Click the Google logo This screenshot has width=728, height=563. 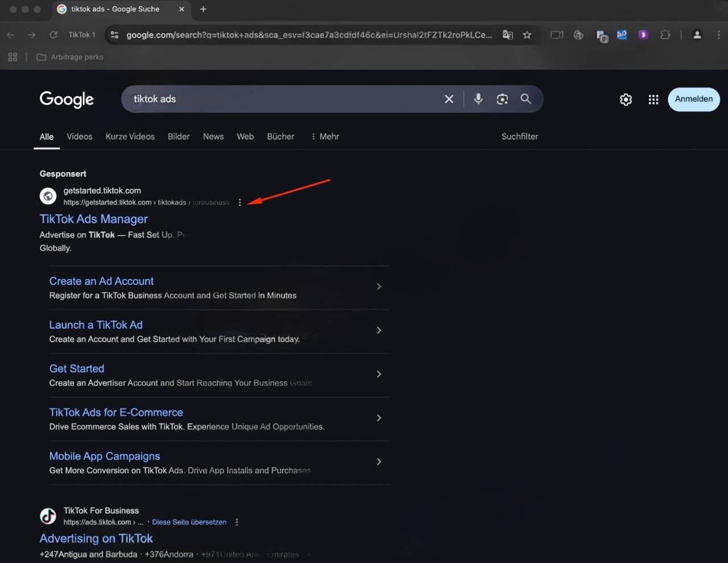(x=67, y=100)
